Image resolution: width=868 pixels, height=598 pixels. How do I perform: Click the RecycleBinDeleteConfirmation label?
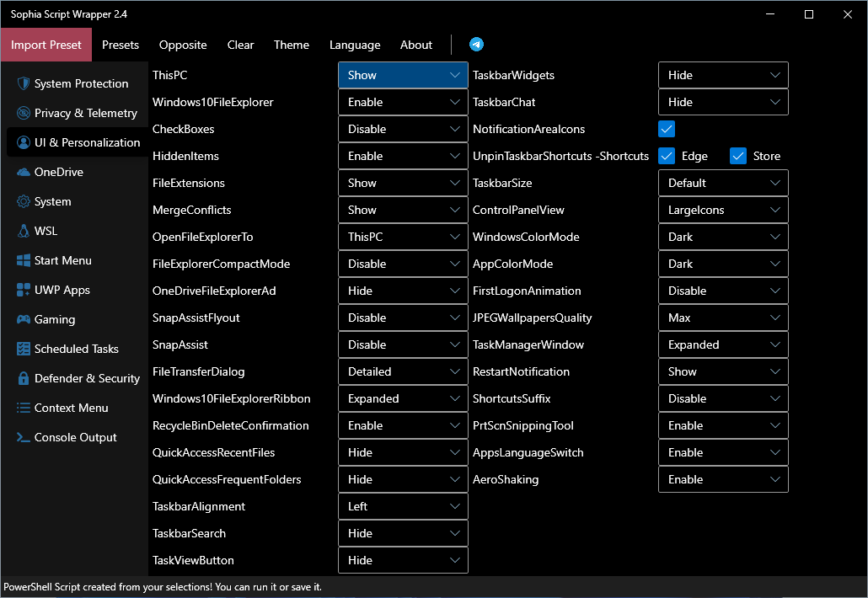[x=230, y=426]
